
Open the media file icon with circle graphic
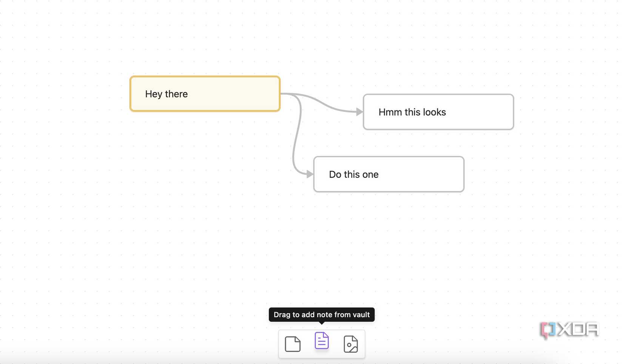pyautogui.click(x=351, y=344)
